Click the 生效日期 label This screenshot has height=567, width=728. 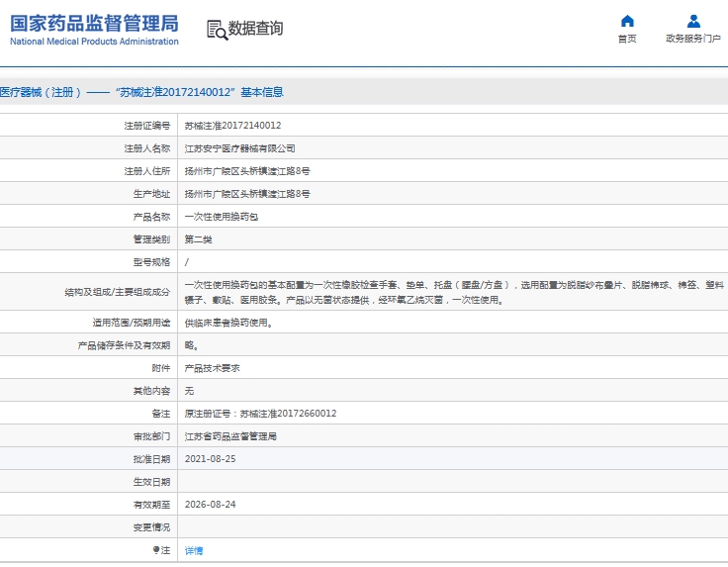151,482
